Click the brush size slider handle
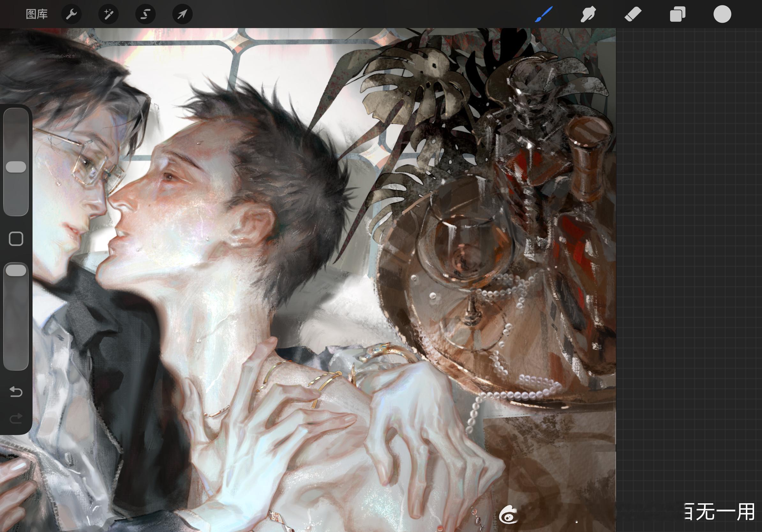The height and width of the screenshot is (532, 762). [16, 167]
